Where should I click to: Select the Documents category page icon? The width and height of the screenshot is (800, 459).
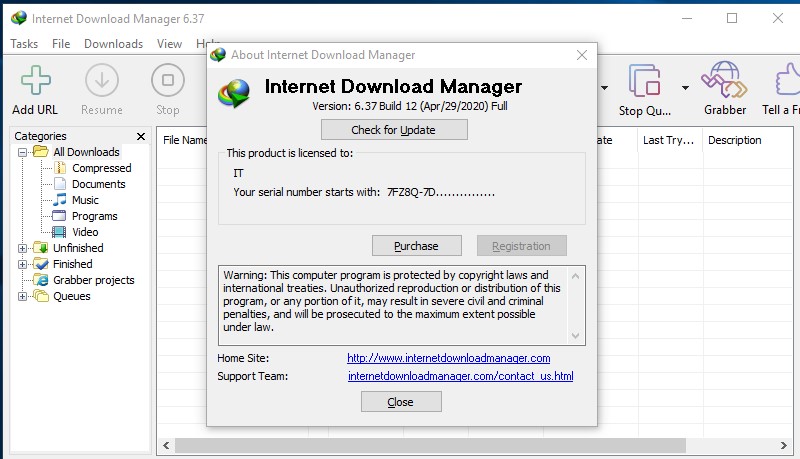(x=60, y=184)
